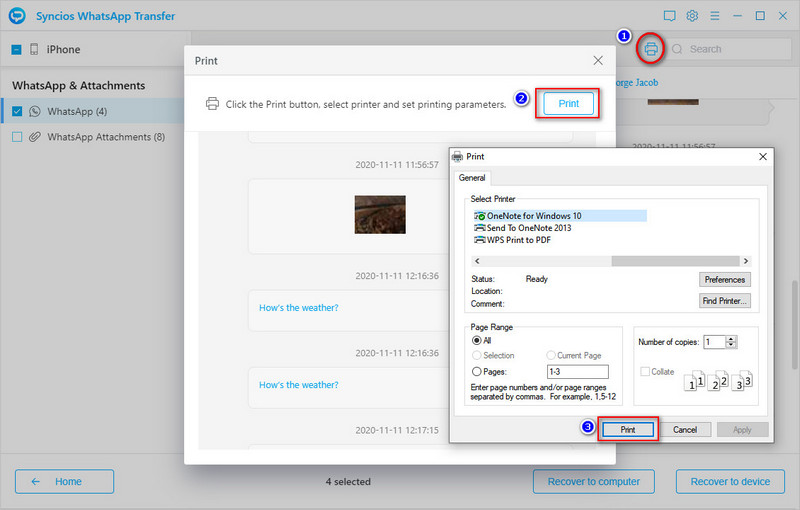The height and width of the screenshot is (510, 800).
Task: Click the contact name ending in Jacob
Action: [636, 83]
